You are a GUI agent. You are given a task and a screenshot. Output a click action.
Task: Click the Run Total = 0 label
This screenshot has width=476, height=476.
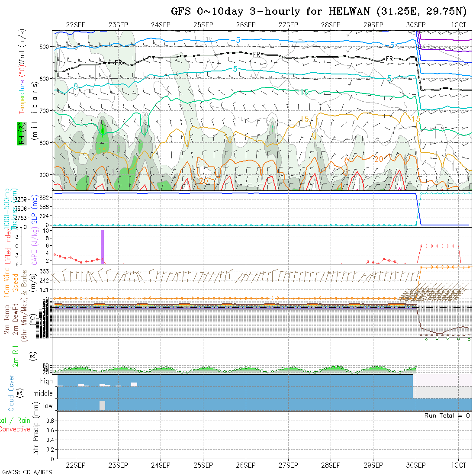[x=447, y=415]
